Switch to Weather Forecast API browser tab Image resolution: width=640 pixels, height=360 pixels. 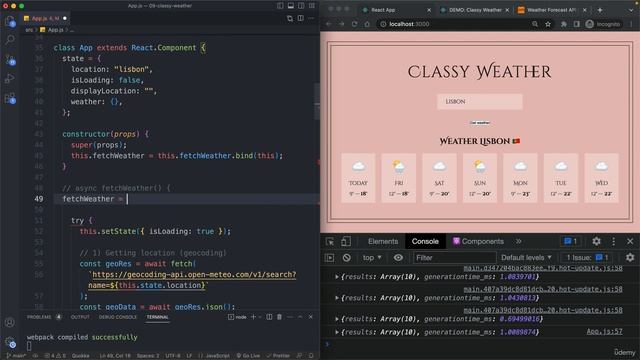tap(551, 10)
